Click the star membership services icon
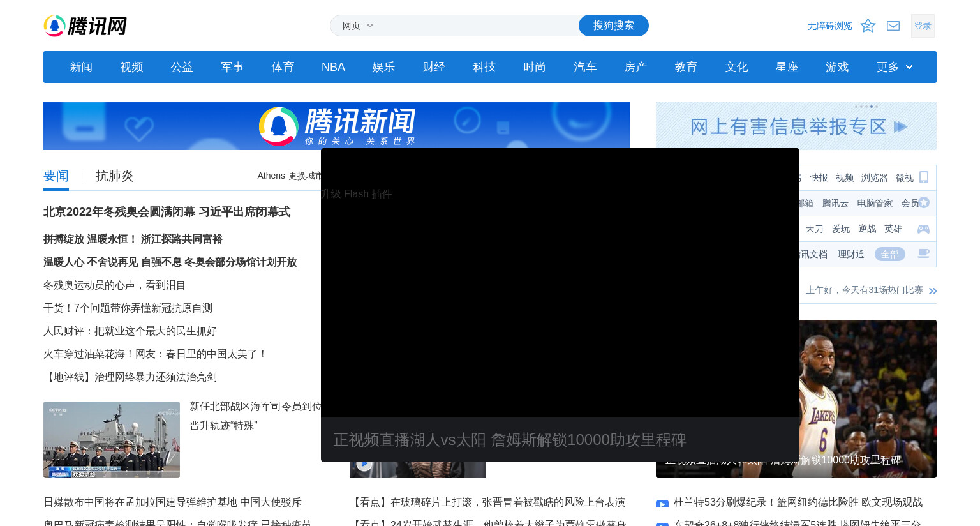 924,202
